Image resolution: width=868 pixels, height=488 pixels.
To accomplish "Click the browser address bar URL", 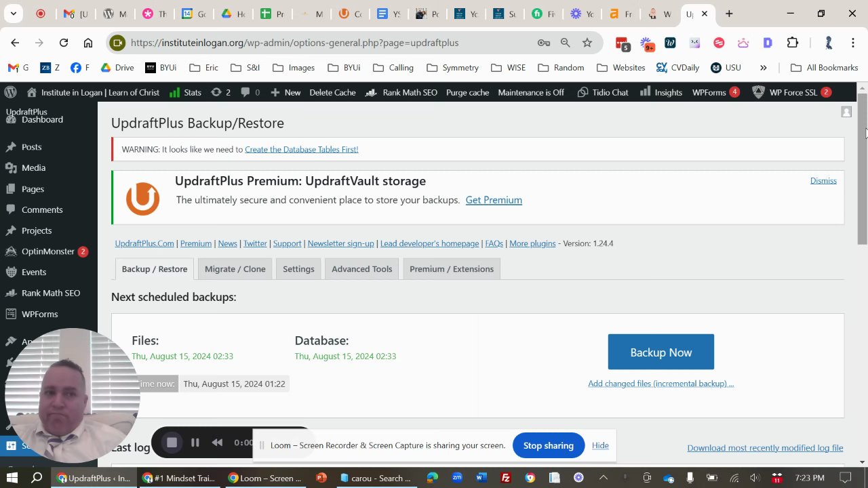I will click(294, 43).
